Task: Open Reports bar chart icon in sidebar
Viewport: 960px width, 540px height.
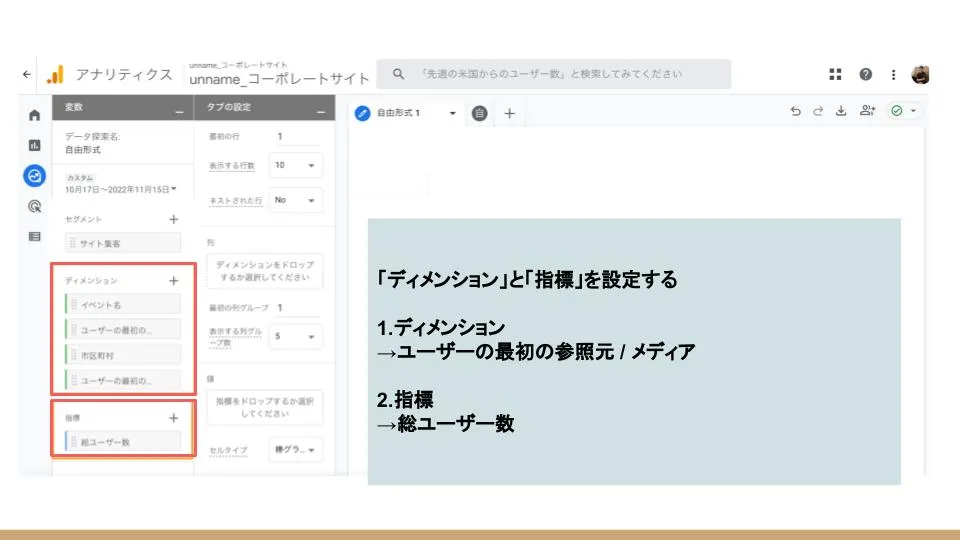Action: pyautogui.click(x=34, y=145)
